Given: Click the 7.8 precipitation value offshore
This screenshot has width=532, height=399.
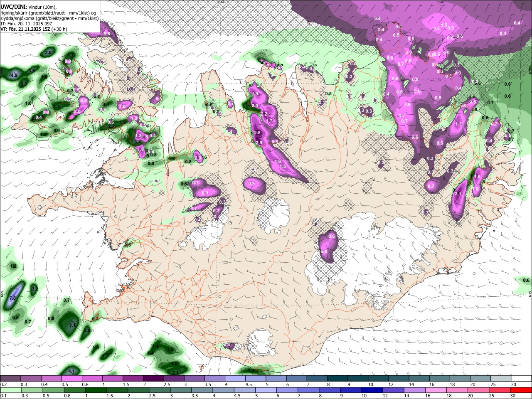Looking at the screenshot, I should (x=12, y=298).
